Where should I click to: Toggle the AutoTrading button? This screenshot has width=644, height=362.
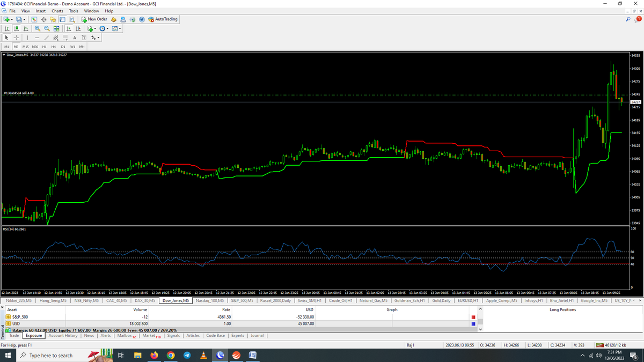tap(163, 19)
